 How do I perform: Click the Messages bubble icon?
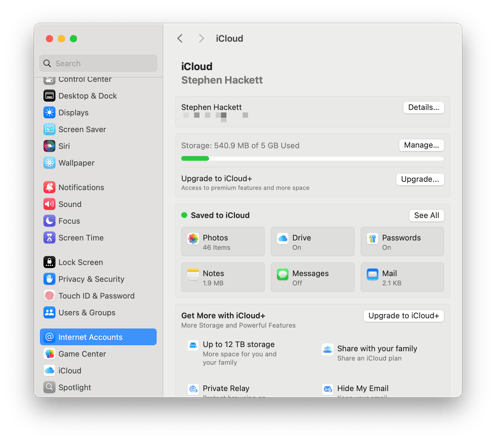point(283,274)
